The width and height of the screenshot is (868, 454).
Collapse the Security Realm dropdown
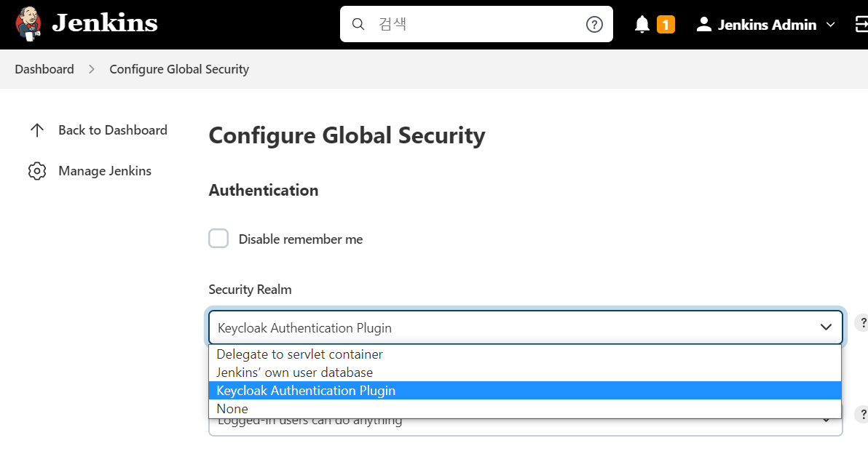click(826, 327)
